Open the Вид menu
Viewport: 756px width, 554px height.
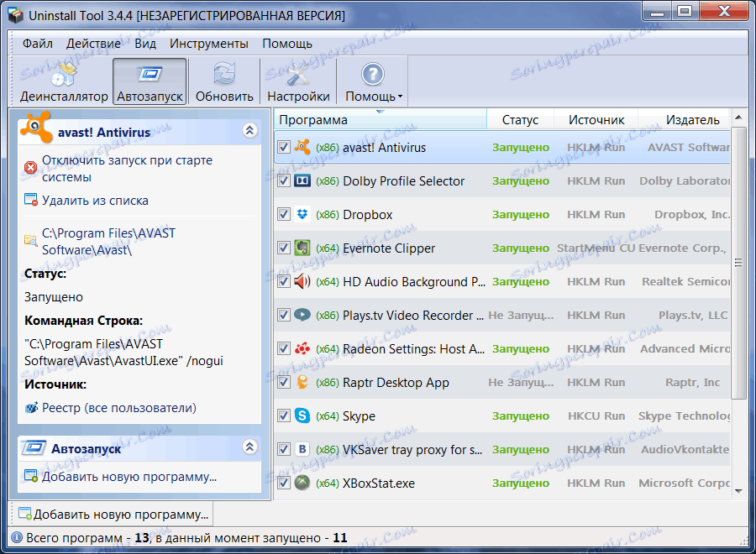coord(145,44)
